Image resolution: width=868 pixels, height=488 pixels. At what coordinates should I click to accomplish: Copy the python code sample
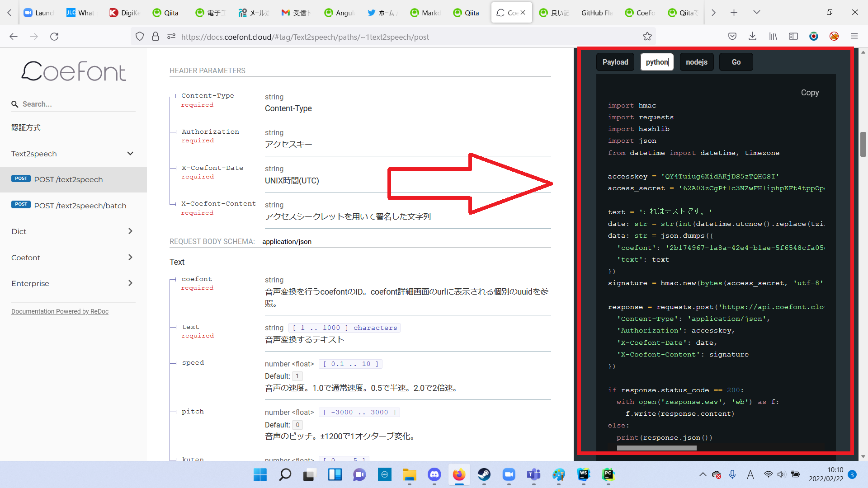point(810,93)
